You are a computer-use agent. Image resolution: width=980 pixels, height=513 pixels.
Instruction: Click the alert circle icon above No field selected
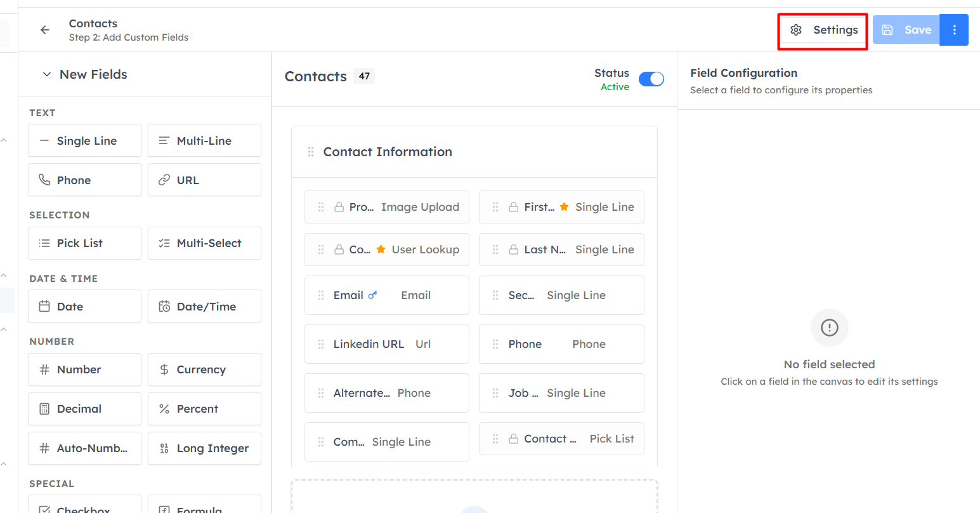(x=829, y=328)
